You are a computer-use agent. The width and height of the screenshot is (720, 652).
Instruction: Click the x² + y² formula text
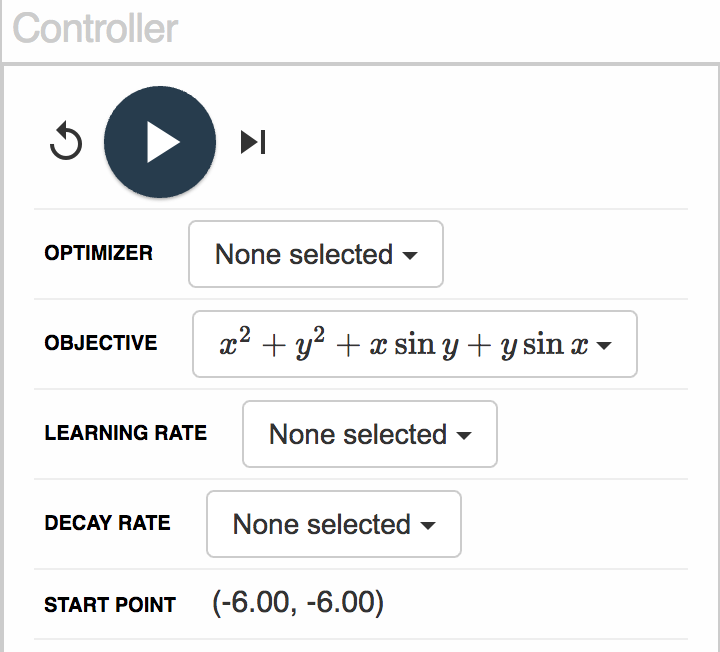point(272,343)
